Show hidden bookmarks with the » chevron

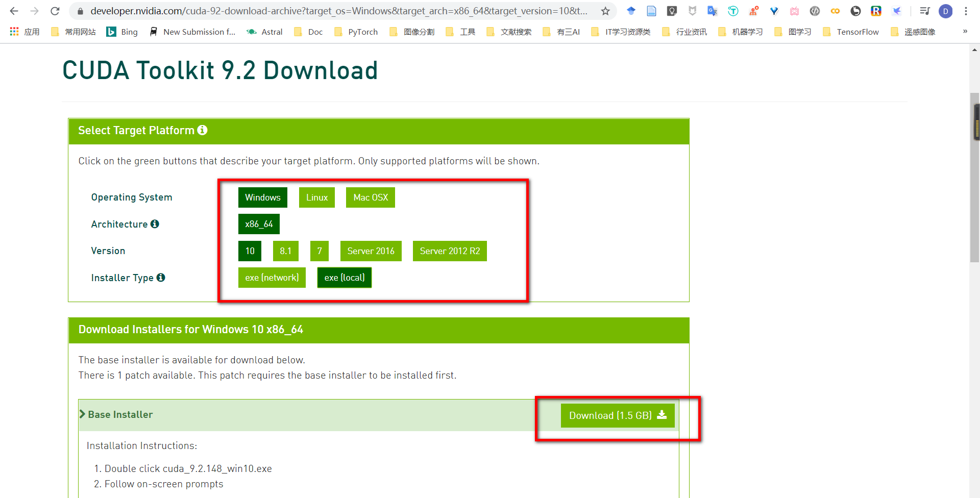click(965, 32)
